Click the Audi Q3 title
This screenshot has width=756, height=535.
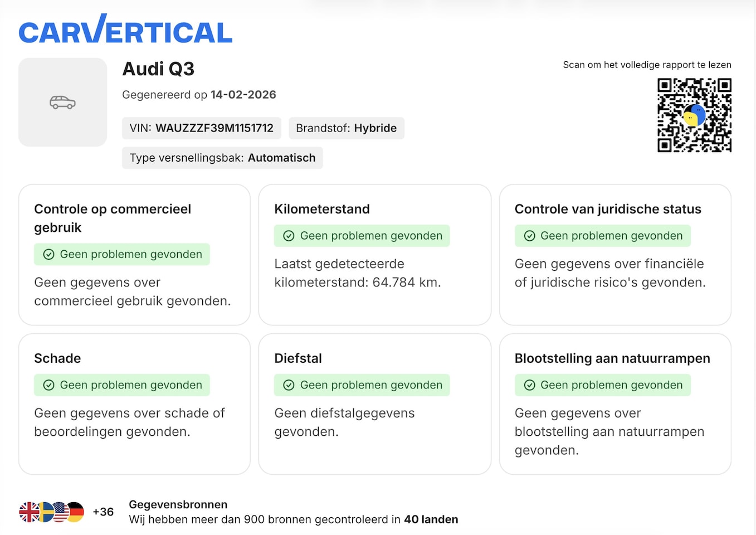coord(158,69)
